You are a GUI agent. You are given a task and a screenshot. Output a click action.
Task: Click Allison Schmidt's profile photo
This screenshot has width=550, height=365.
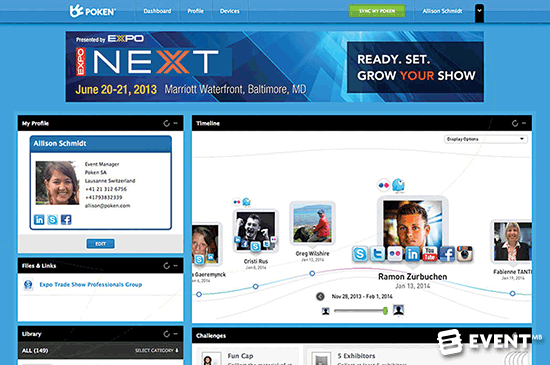57,183
